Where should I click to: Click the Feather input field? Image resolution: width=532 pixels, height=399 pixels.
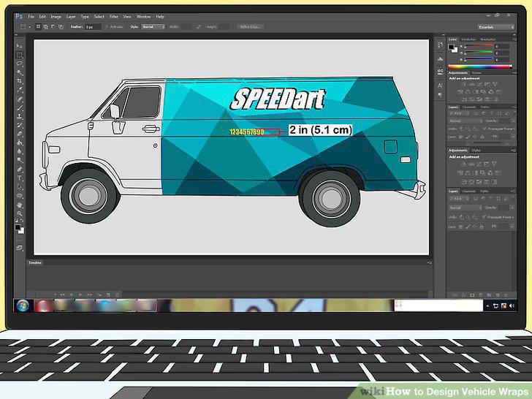click(x=93, y=27)
